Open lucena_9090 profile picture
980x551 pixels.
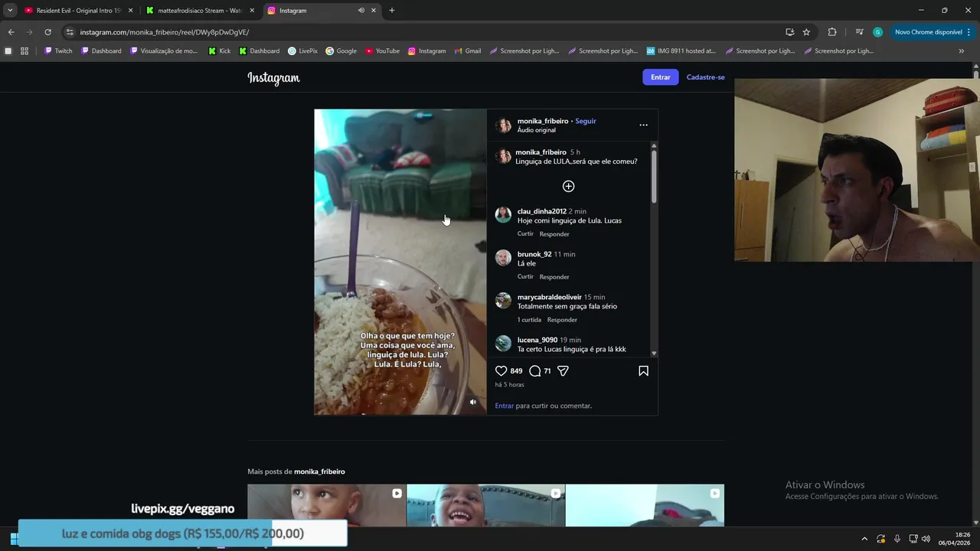click(x=503, y=344)
